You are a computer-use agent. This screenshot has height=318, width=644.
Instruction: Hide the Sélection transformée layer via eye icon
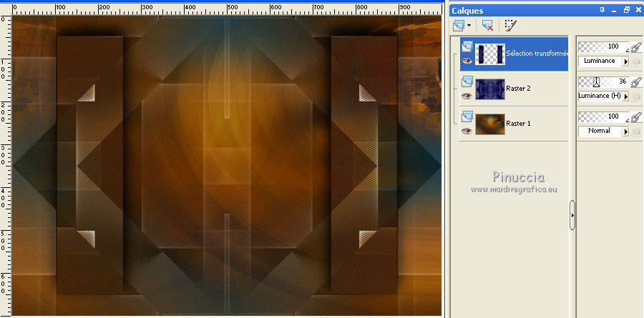(x=467, y=61)
